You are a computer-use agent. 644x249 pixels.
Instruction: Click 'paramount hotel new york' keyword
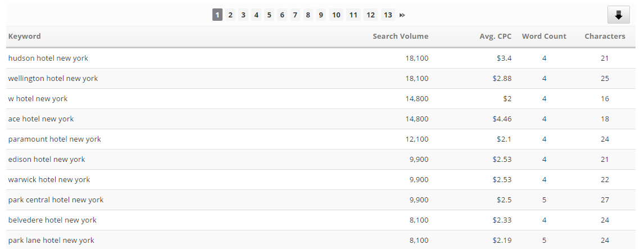coord(55,139)
